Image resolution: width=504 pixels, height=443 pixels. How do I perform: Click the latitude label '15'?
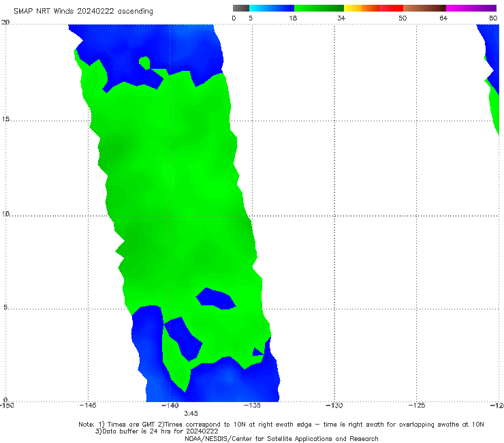(5, 119)
